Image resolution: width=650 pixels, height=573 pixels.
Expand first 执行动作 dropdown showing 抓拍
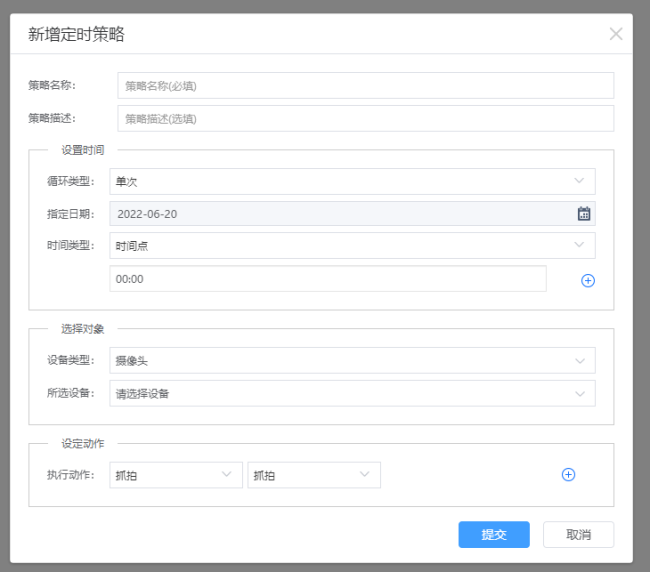pyautogui.click(x=175, y=475)
